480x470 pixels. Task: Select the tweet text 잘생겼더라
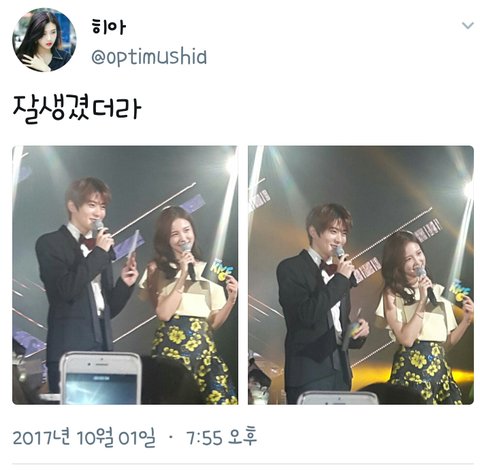pos(77,108)
